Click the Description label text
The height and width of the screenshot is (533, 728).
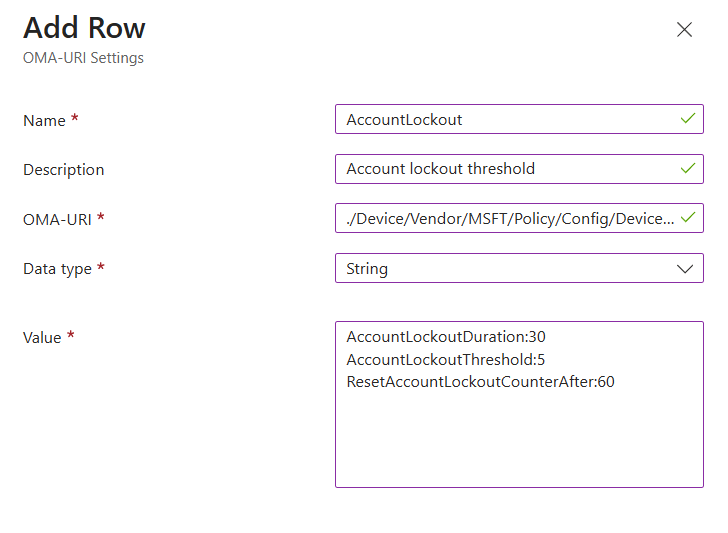pos(63,170)
